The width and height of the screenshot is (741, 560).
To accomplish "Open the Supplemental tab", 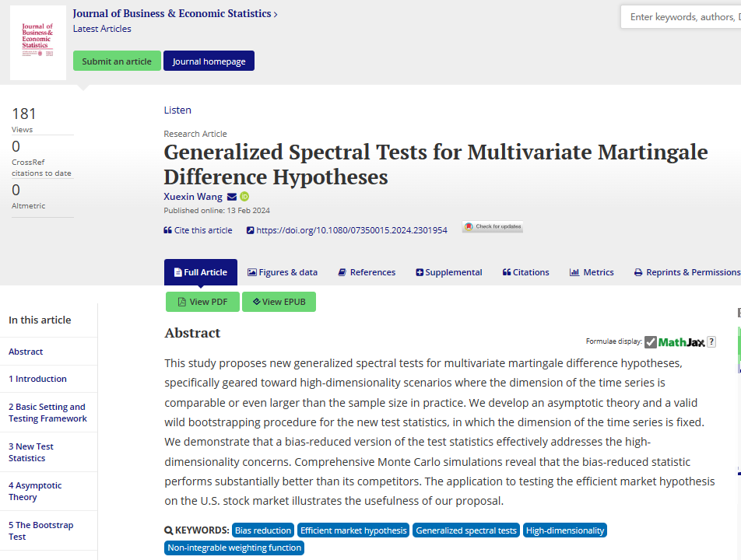I will 449,272.
